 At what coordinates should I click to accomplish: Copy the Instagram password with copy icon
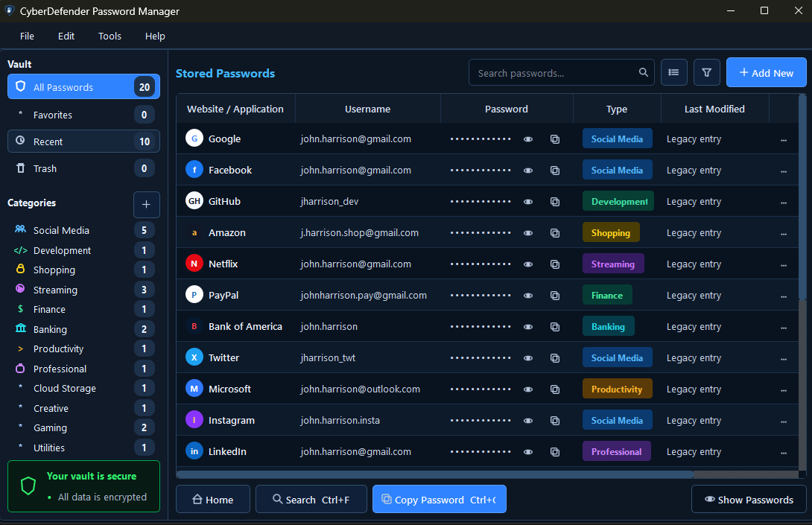coord(555,421)
